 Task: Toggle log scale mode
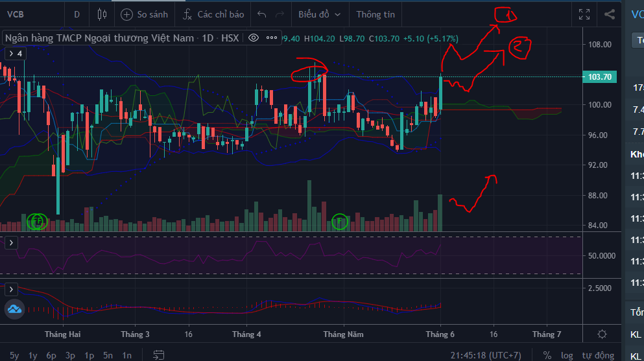point(567,355)
